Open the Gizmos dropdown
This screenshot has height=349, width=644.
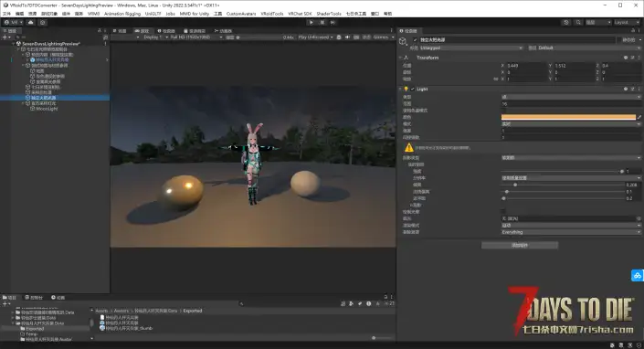click(x=383, y=37)
